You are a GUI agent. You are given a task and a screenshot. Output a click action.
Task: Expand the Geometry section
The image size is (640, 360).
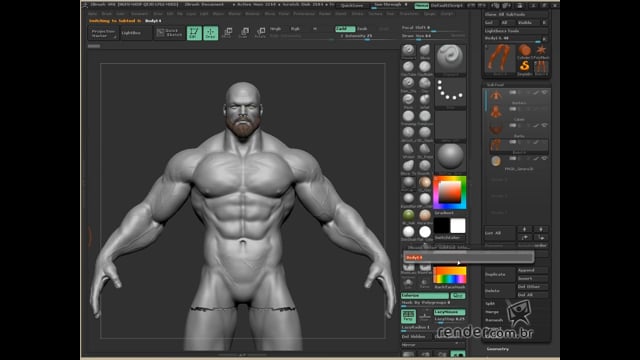[498, 349]
